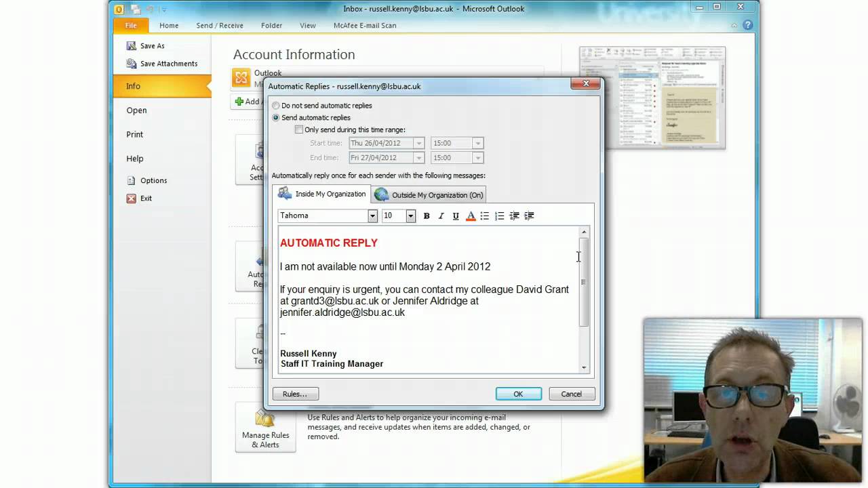868x488 pixels.
Task: Open the Start time hour dropdown
Action: pyautogui.click(x=478, y=143)
